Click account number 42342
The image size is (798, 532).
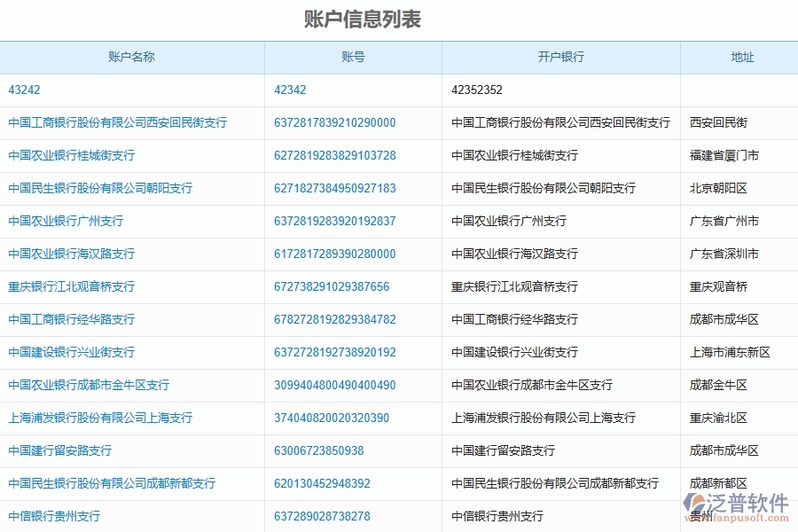click(x=288, y=90)
